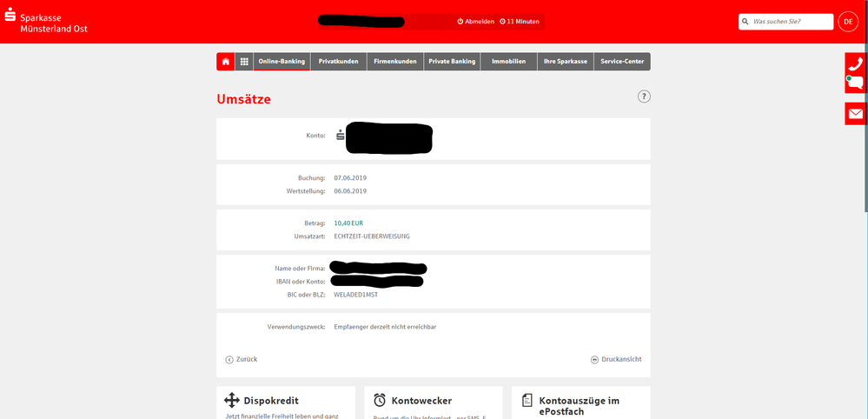Click the amount 10,40 EUR
868x419 pixels.
[x=348, y=223]
